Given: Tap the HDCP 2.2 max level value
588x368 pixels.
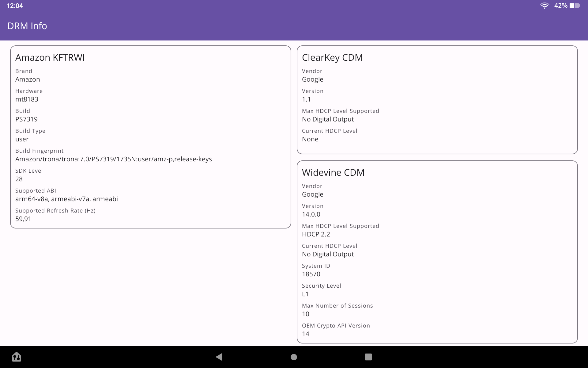Looking at the screenshot, I should (x=316, y=234).
